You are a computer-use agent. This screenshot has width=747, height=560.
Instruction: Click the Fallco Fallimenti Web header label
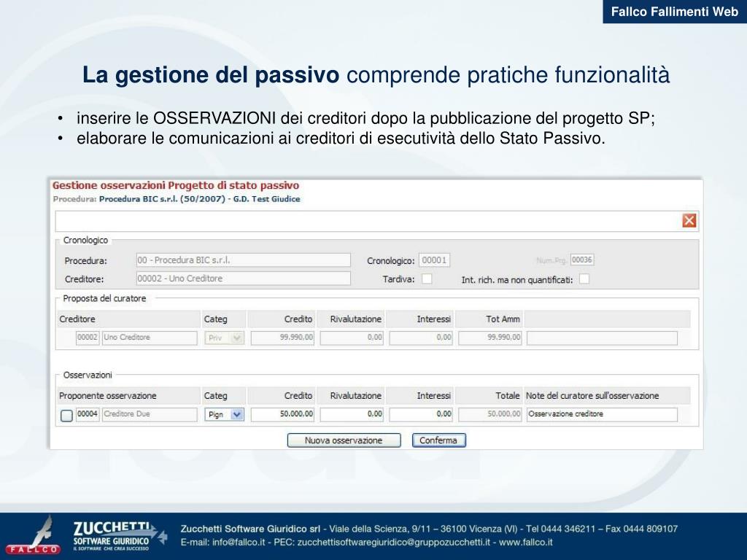pyautogui.click(x=675, y=12)
